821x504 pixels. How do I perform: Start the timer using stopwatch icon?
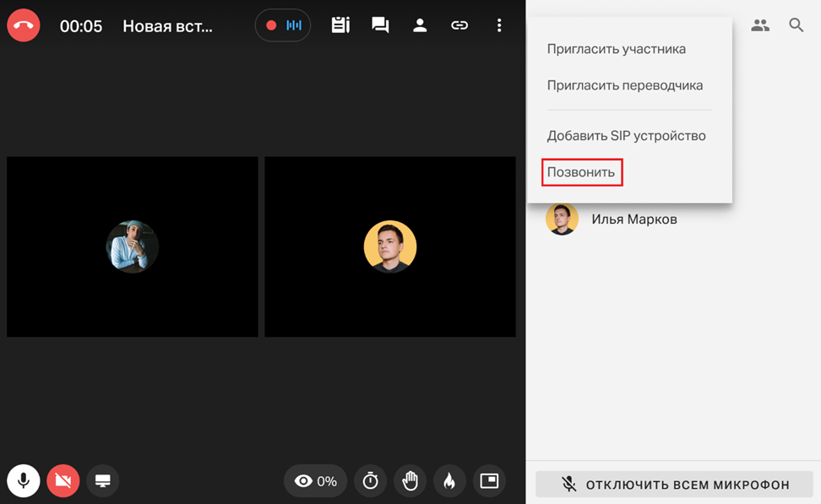[370, 481]
